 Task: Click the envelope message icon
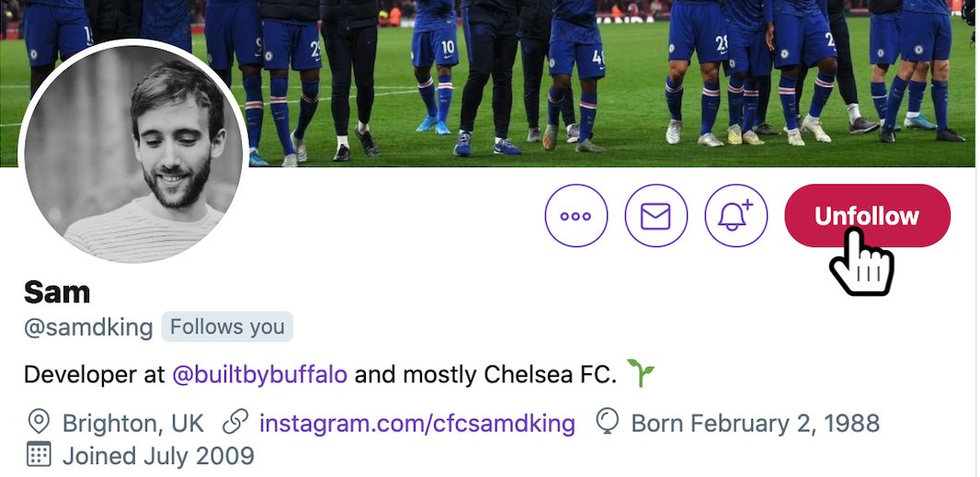[655, 216]
